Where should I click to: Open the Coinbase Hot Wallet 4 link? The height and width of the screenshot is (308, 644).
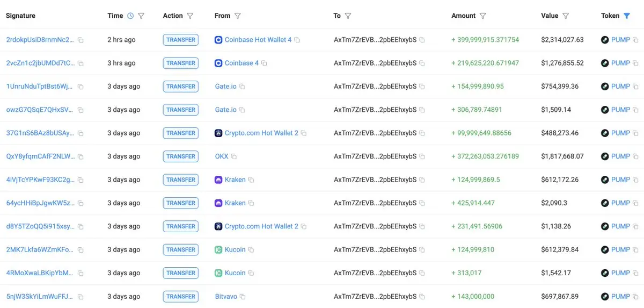coord(258,40)
